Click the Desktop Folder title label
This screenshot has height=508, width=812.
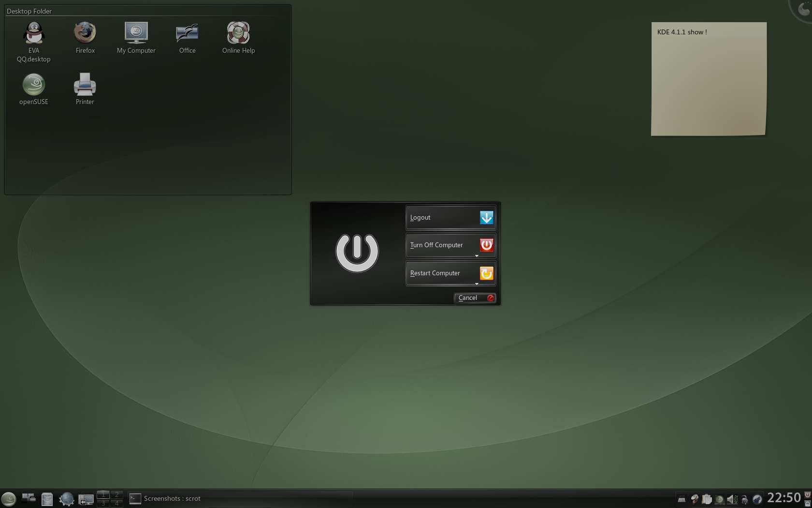coord(29,11)
